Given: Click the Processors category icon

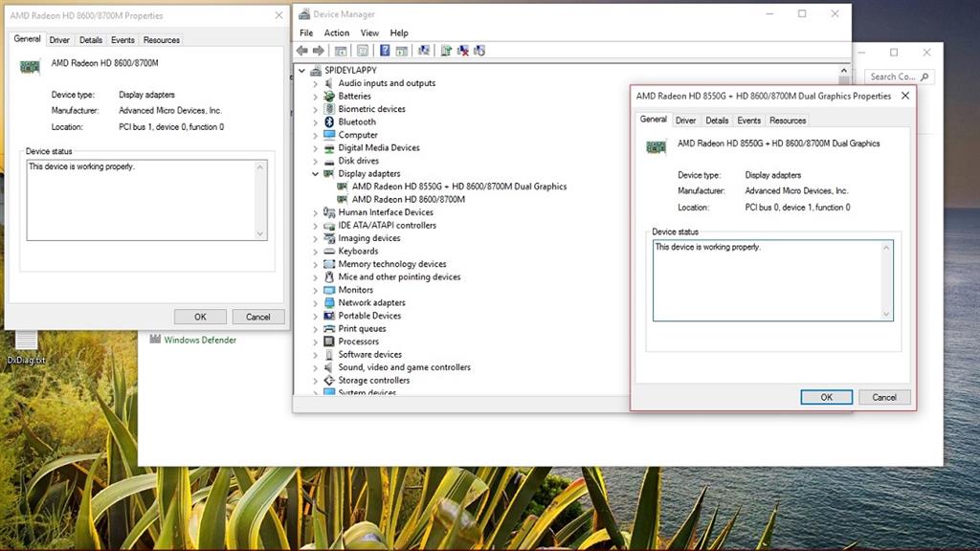Looking at the screenshot, I should [329, 342].
